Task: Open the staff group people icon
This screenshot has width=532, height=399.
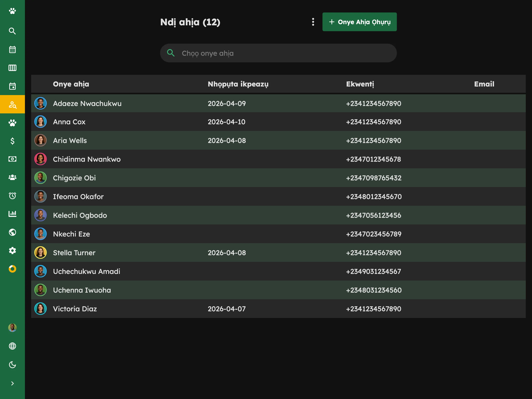Action: (12, 177)
